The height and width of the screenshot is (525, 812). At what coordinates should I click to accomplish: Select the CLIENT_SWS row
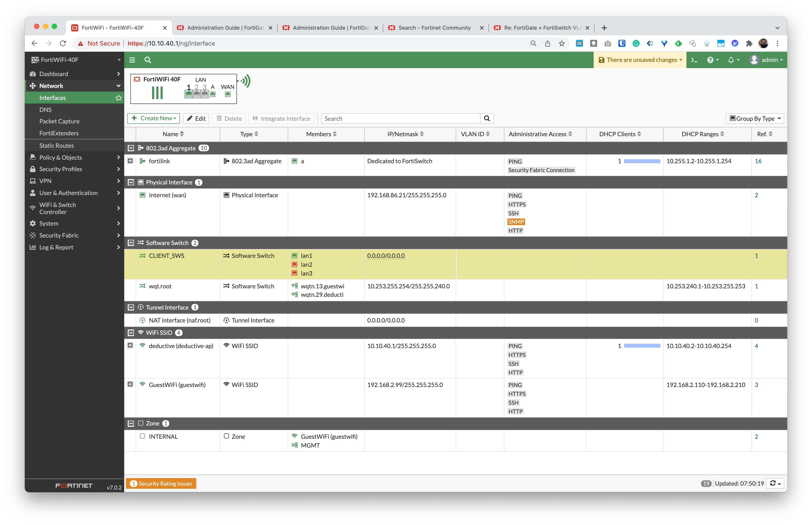(x=455, y=264)
